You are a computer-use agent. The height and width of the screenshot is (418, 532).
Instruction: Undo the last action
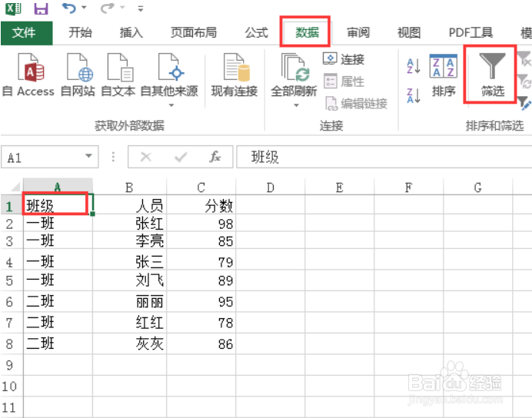[69, 8]
